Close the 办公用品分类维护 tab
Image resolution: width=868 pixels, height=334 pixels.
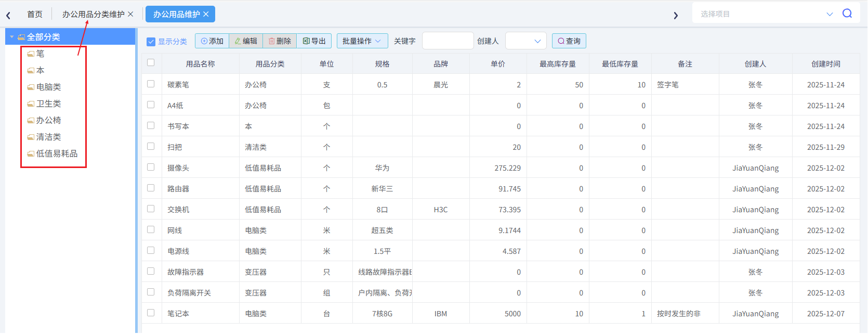[130, 14]
